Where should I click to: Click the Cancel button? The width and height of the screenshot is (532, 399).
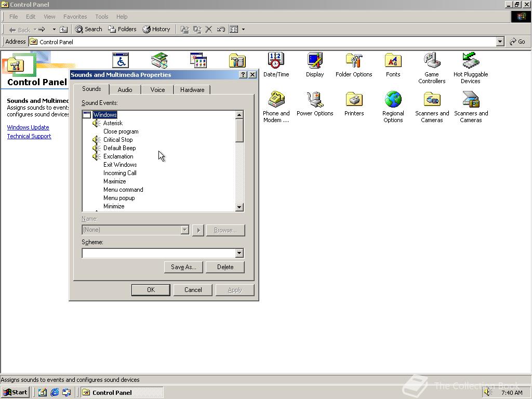click(x=193, y=290)
